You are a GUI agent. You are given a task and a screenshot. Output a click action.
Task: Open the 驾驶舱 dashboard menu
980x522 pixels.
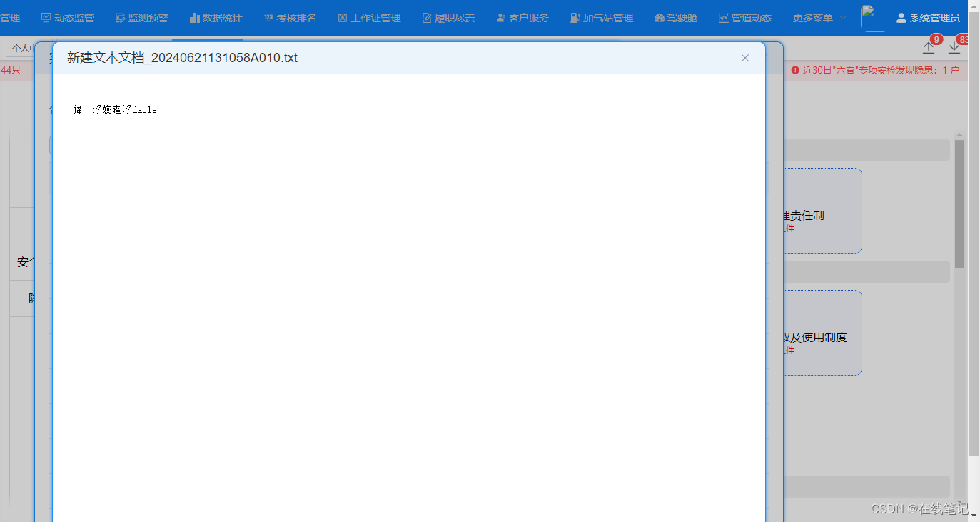[676, 18]
